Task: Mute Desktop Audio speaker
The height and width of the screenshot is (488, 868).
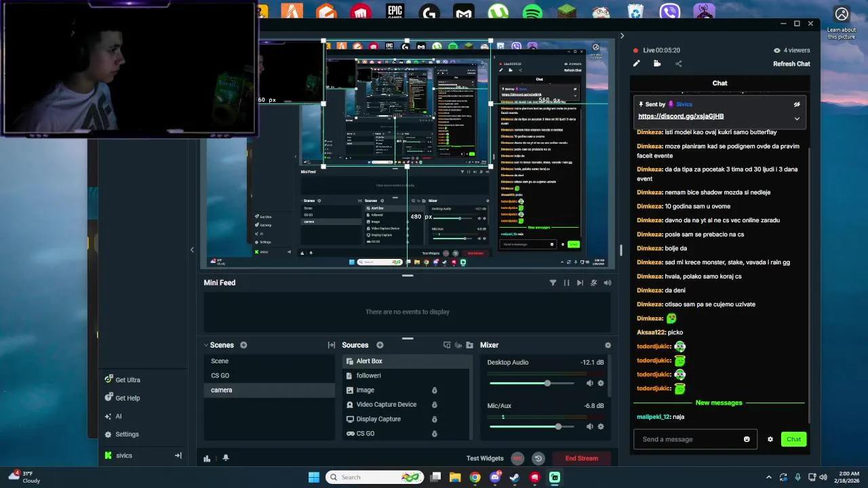Action: point(589,383)
